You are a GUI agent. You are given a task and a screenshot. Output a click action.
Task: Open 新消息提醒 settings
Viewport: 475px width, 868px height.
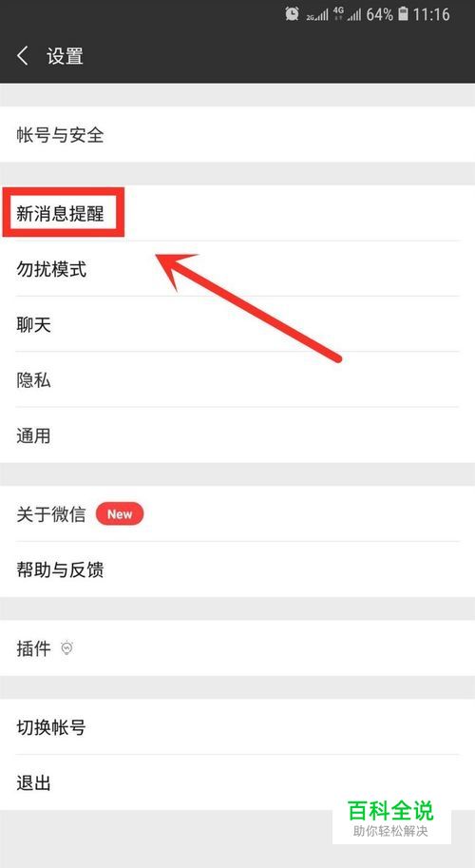coord(237,213)
